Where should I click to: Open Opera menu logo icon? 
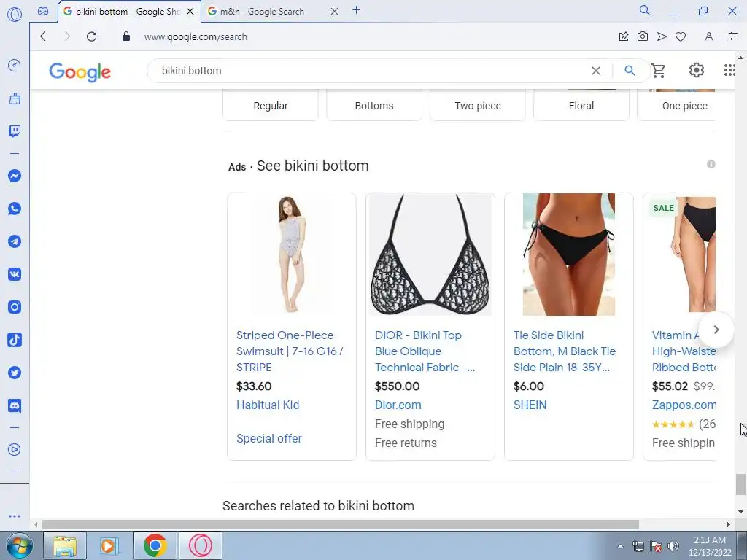(x=15, y=15)
